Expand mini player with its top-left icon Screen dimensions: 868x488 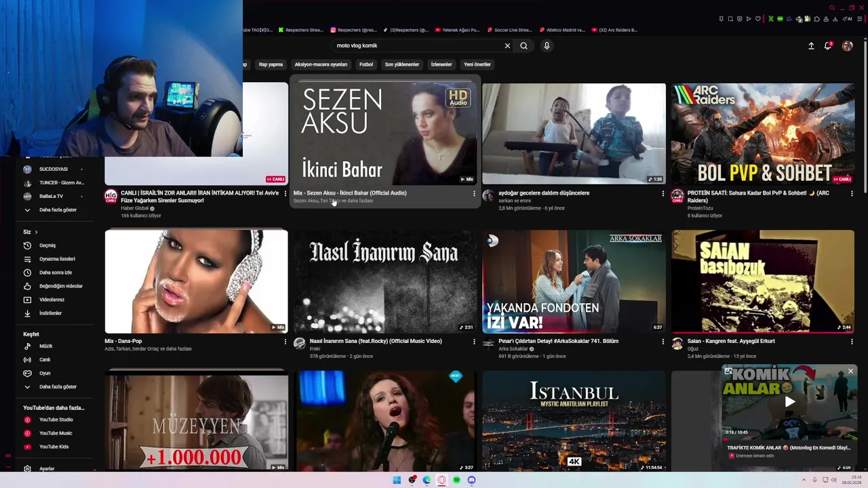coord(728,371)
